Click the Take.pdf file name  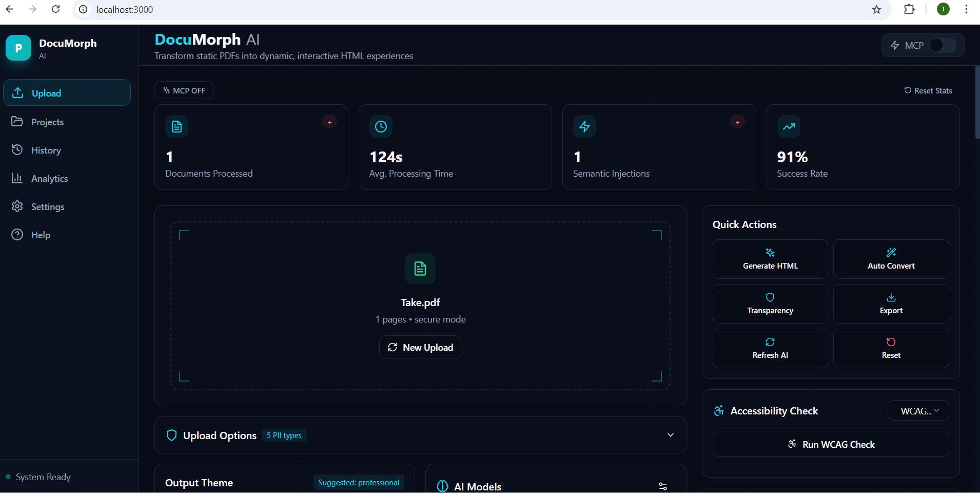420,302
